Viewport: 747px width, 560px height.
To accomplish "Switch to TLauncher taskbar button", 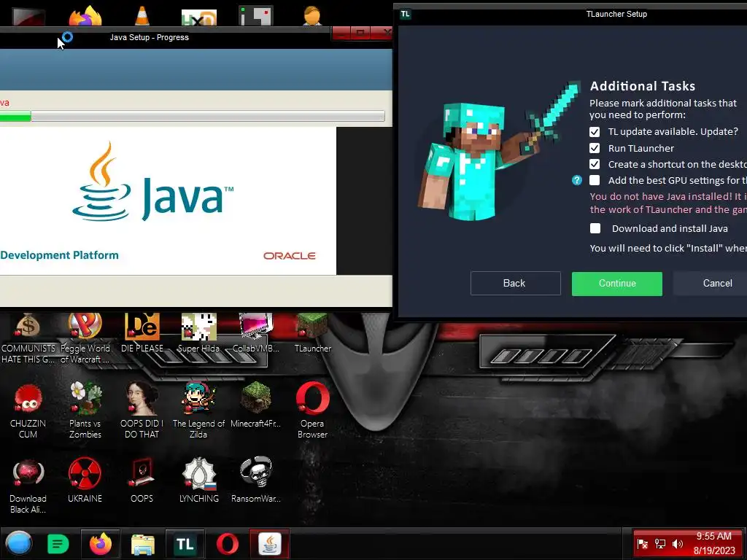I will (x=185, y=543).
